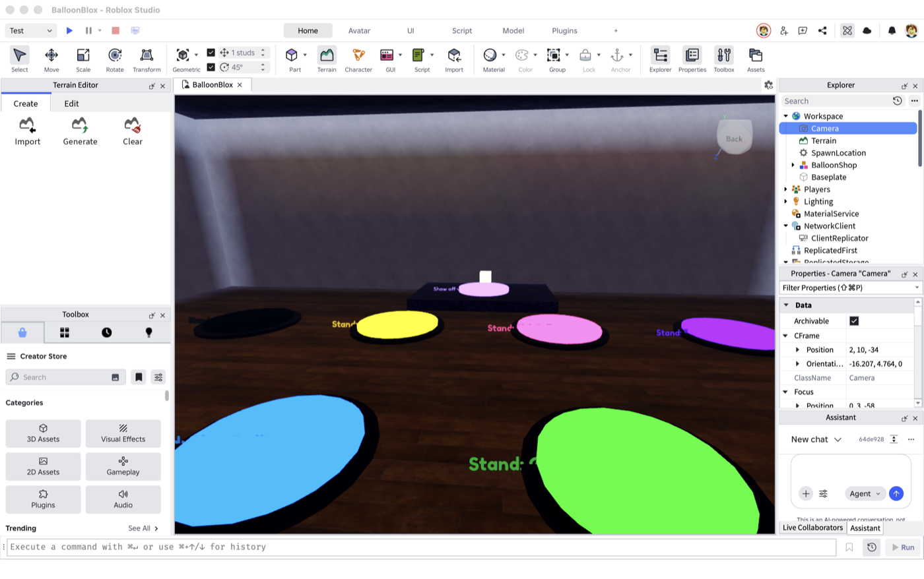Activate the Transform tool

coord(147,59)
